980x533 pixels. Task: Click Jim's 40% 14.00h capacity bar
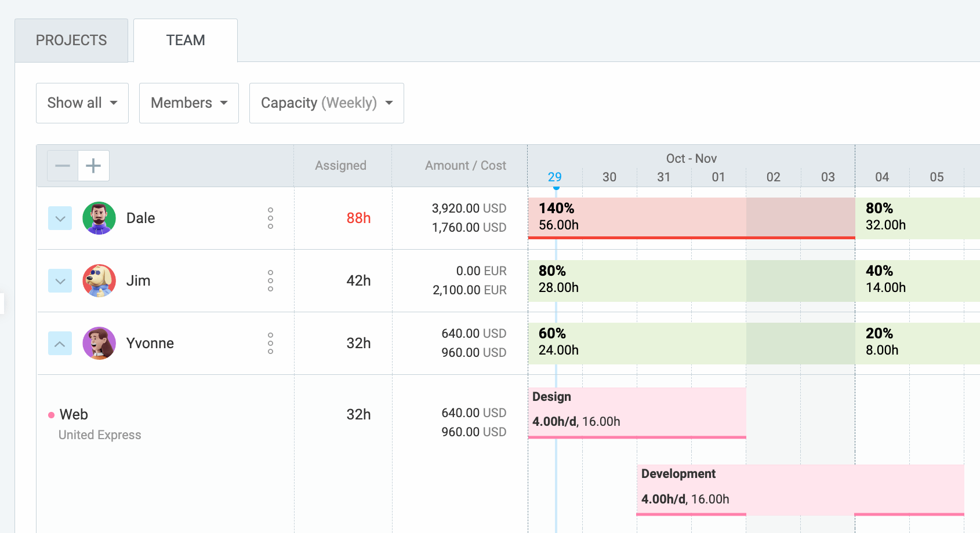click(x=917, y=281)
